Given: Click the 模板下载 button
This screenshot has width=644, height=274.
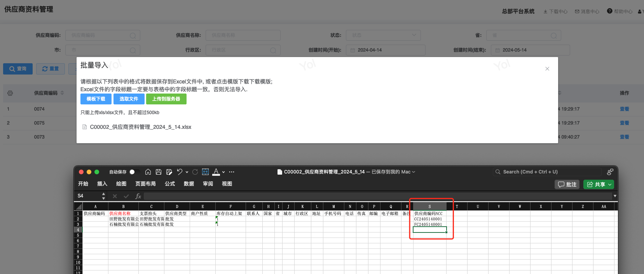Looking at the screenshot, I should 96,99.
